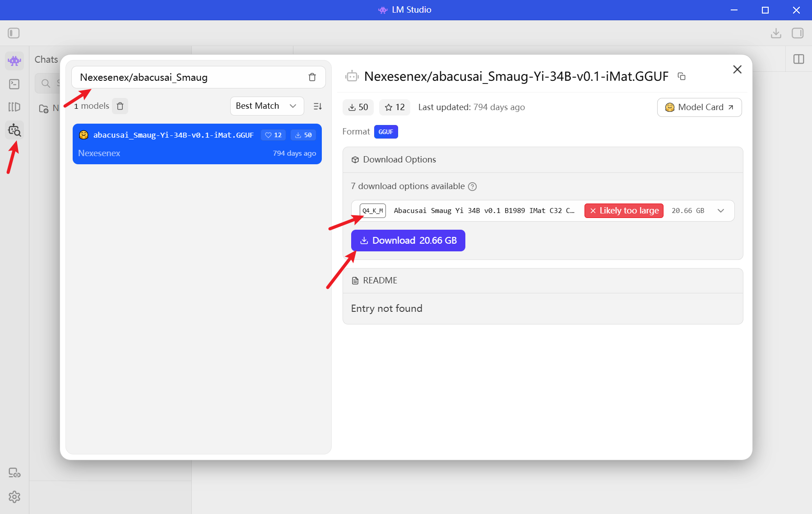Image resolution: width=812 pixels, height=514 pixels.
Task: Click the GGUF format tag
Action: 386,132
